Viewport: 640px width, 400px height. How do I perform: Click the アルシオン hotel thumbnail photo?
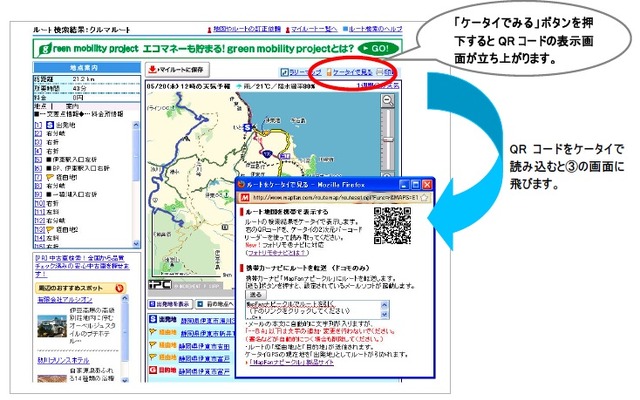pos(52,326)
